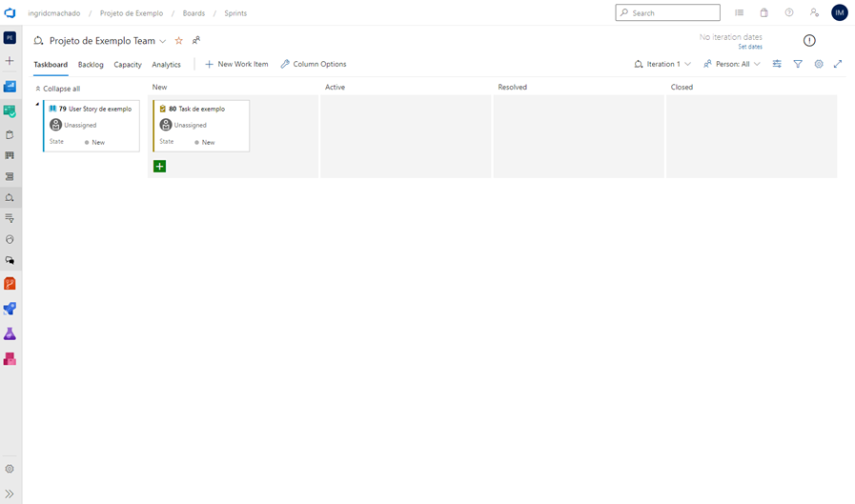The height and width of the screenshot is (504, 855).
Task: Click the chat bubbles icon in sidebar
Action: 10,260
